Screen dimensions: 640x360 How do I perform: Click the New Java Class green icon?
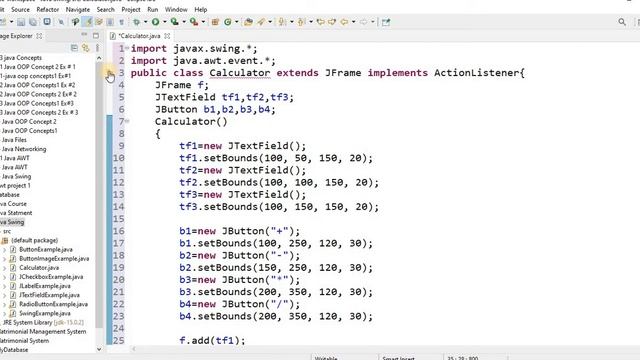click(228, 22)
